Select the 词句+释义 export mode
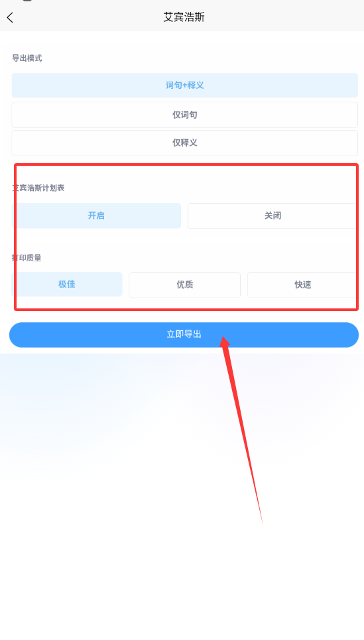Screen dimensions: 364x640 click(x=184, y=86)
